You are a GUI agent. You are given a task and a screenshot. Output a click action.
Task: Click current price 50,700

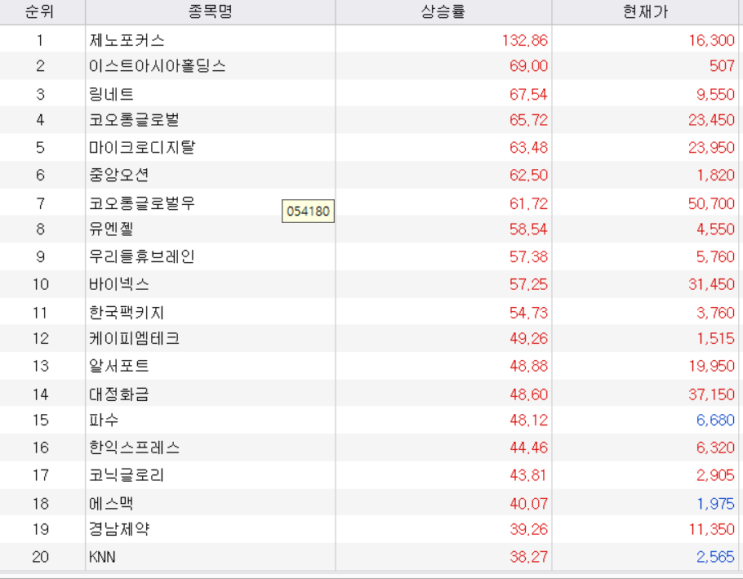(x=712, y=203)
